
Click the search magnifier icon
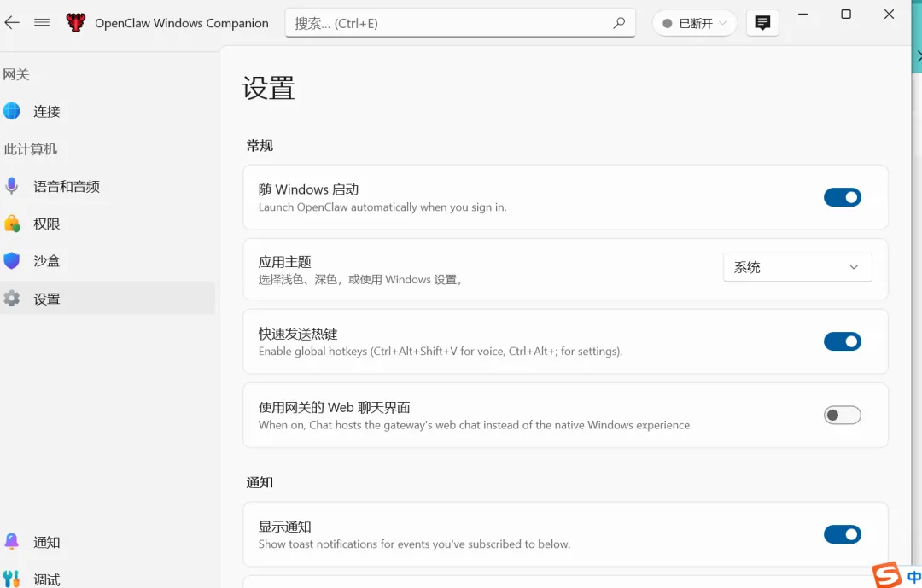click(x=619, y=23)
